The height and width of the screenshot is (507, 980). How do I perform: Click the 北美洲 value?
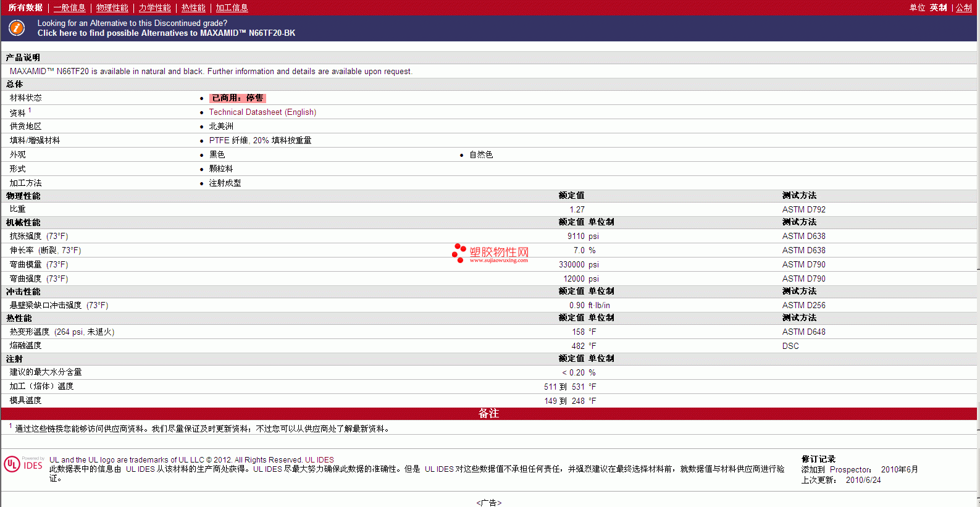tap(221, 127)
